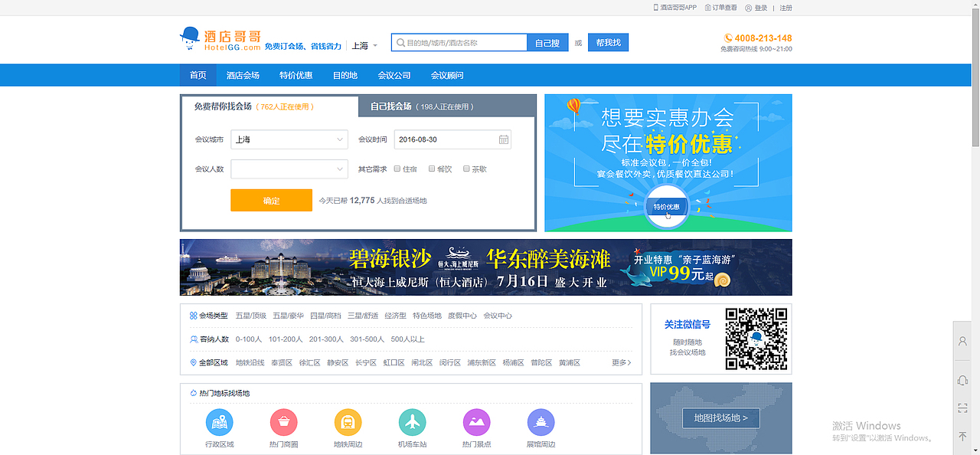Open the 特价优惠 navigation menu item
Screen dimensions: 980x455
(296, 74)
